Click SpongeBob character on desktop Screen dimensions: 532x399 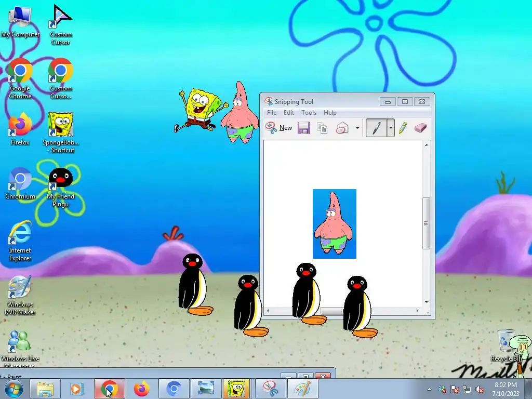[201, 110]
